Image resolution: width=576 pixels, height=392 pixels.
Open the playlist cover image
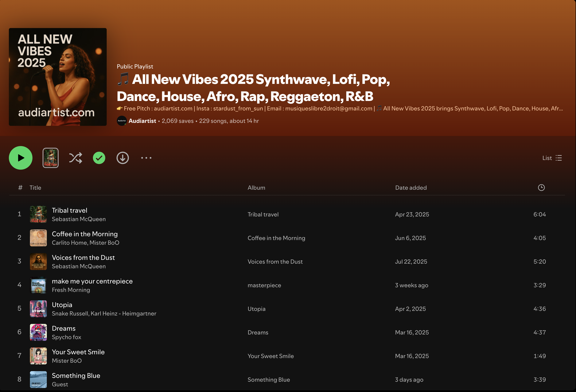tap(58, 77)
